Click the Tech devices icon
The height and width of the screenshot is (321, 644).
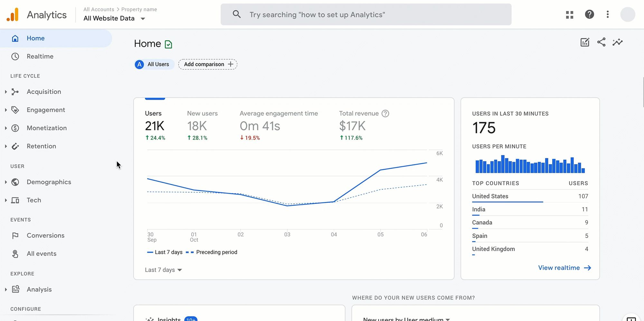coord(15,200)
